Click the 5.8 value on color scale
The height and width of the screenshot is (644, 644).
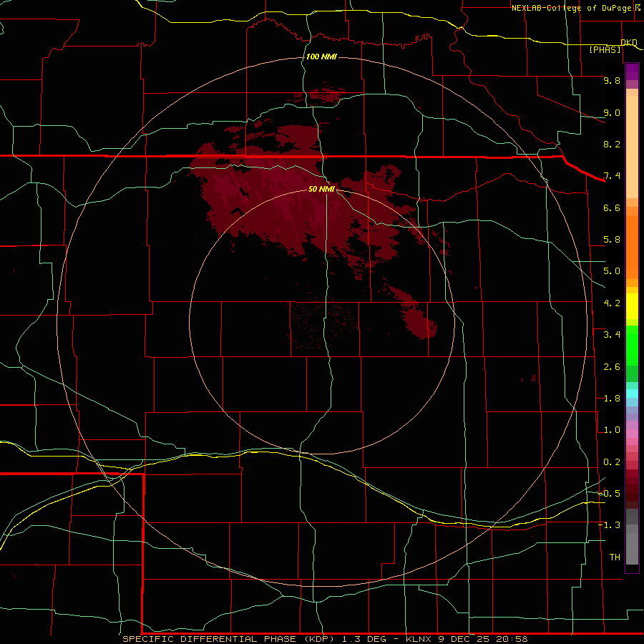[612, 240]
